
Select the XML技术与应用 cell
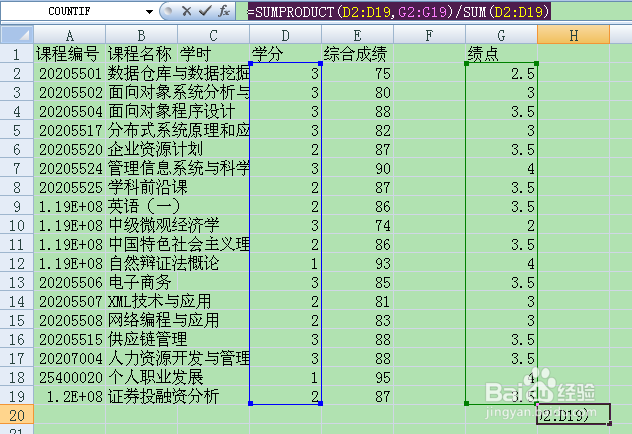[141, 301]
